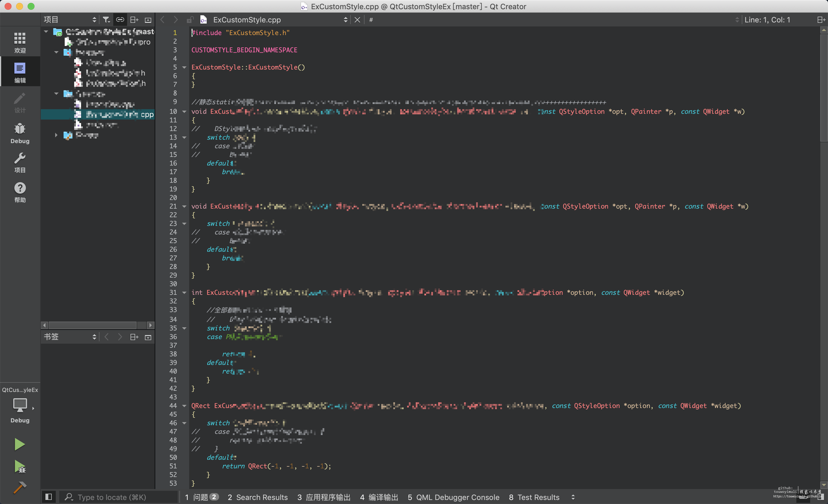
Task: Click the Build hammer icon
Action: [20, 487]
